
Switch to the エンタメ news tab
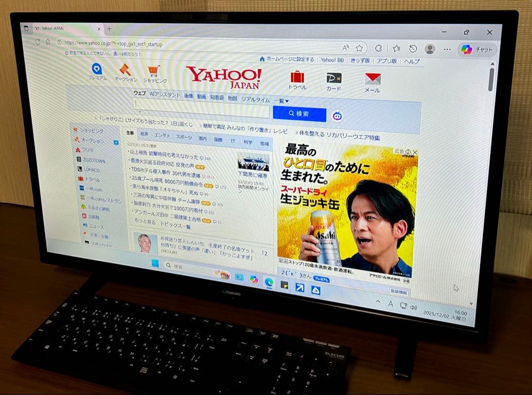[163, 136]
